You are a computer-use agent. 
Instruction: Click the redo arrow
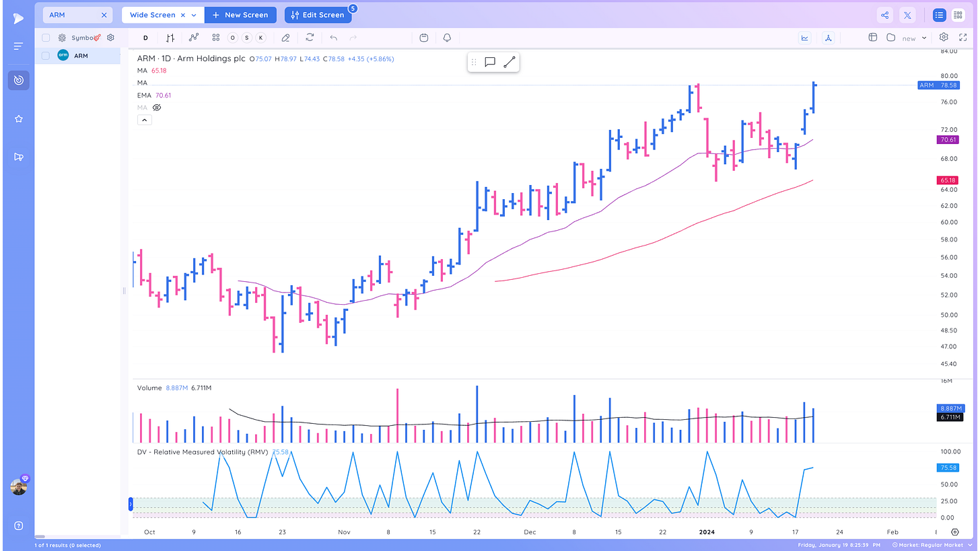[353, 38]
